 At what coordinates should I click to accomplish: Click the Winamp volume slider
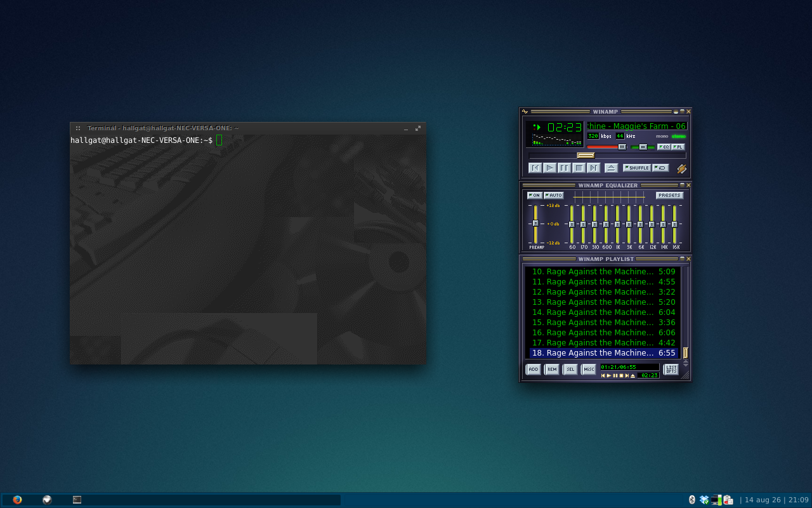tap(607, 147)
